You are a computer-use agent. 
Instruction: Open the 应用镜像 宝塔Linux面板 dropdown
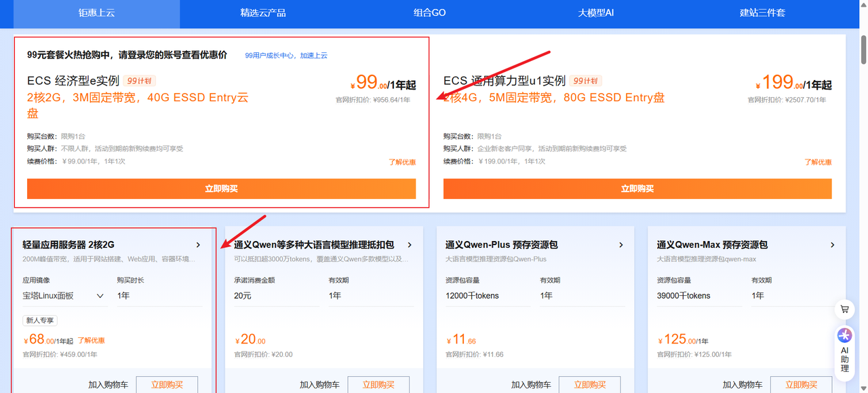coord(65,296)
